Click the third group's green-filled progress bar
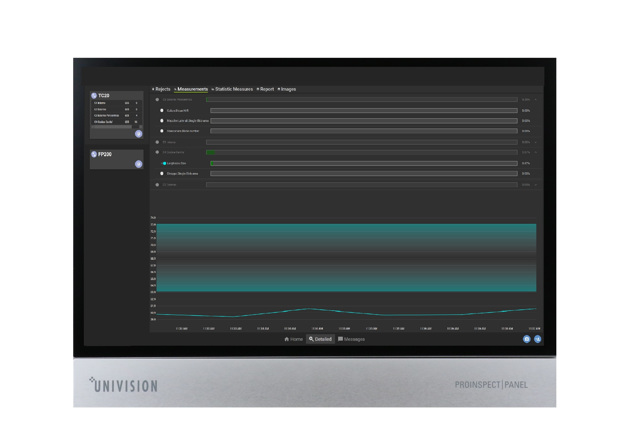Screen dimensions: 630x437 362,152
